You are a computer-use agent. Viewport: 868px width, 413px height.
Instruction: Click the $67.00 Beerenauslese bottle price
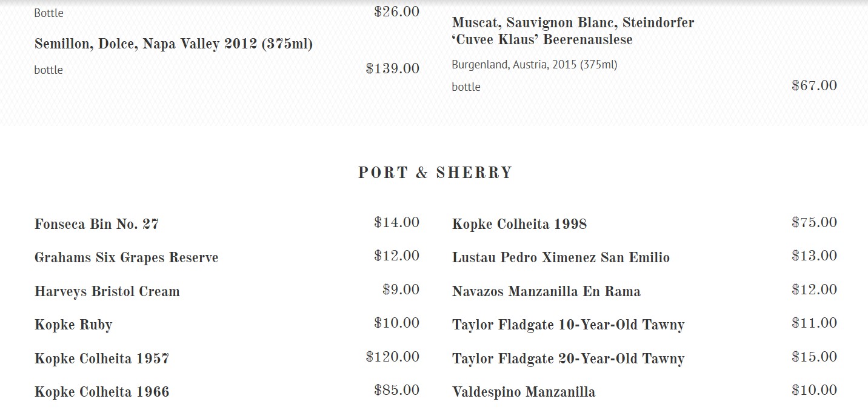pyautogui.click(x=814, y=85)
